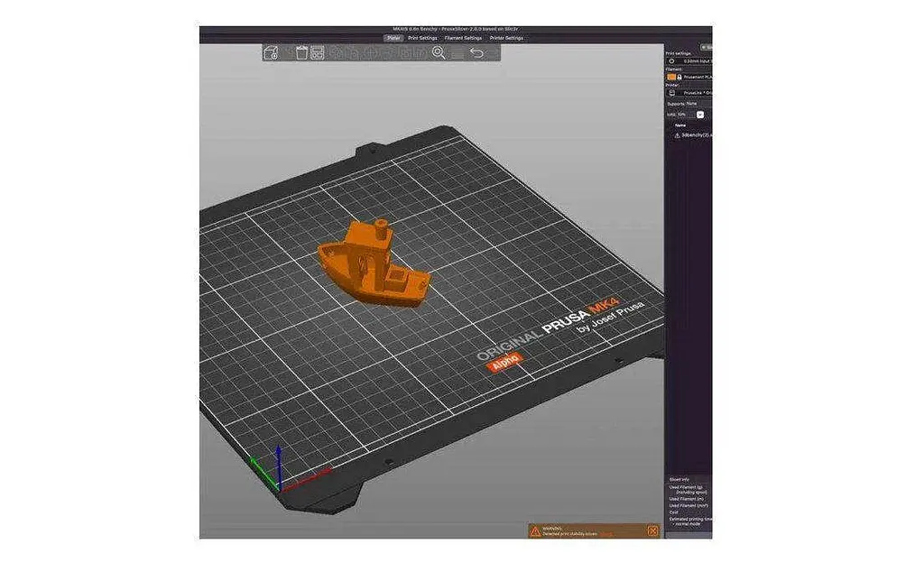Image resolution: width=924 pixels, height=572 pixels.
Task: Click the orange filament color swatch
Action: pyautogui.click(x=671, y=77)
